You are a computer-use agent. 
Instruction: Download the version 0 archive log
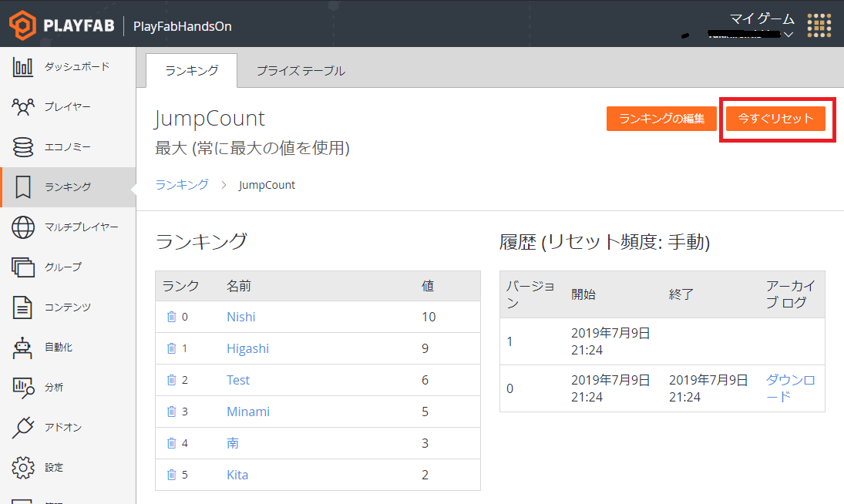[x=789, y=388]
